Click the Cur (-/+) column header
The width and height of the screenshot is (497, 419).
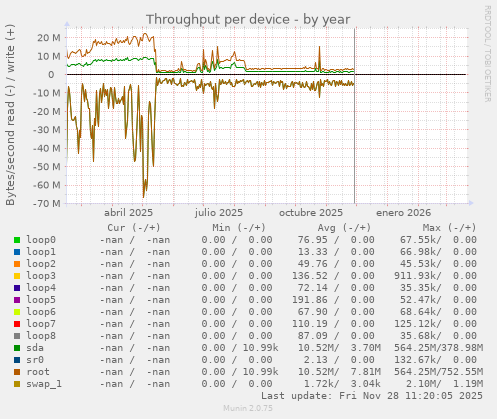134,228
